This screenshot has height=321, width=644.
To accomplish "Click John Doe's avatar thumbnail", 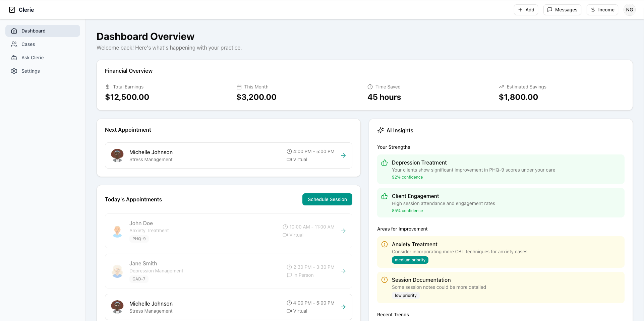I will (117, 231).
